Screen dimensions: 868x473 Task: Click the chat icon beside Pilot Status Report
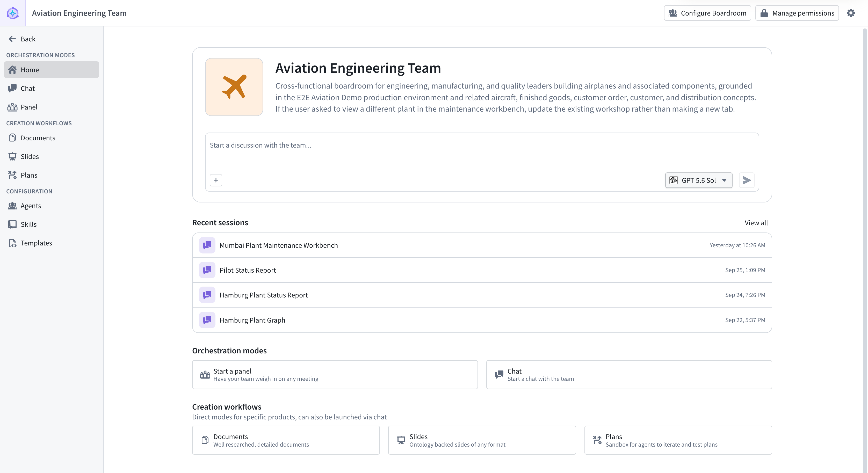pyautogui.click(x=207, y=270)
